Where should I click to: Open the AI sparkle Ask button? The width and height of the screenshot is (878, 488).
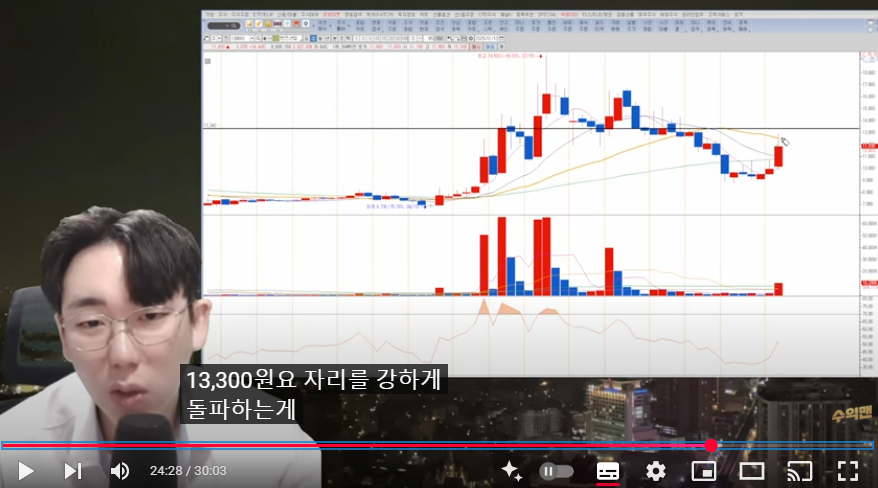pyautogui.click(x=511, y=471)
